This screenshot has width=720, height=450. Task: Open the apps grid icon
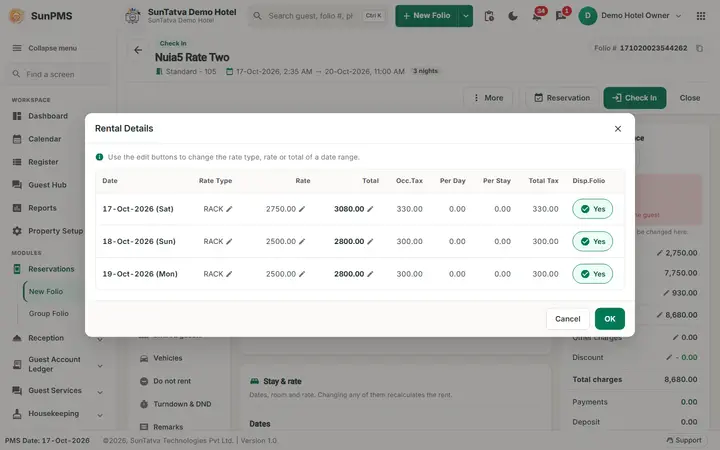coord(701,16)
